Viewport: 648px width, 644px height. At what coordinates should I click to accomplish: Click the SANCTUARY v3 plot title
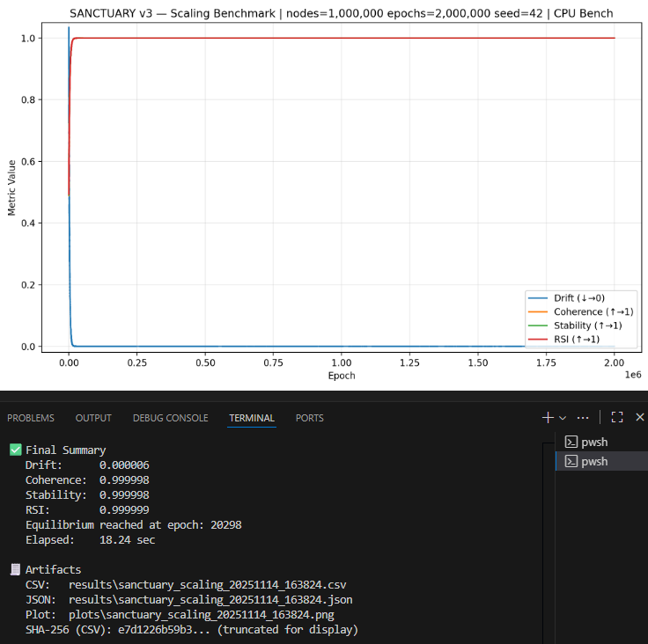342,13
